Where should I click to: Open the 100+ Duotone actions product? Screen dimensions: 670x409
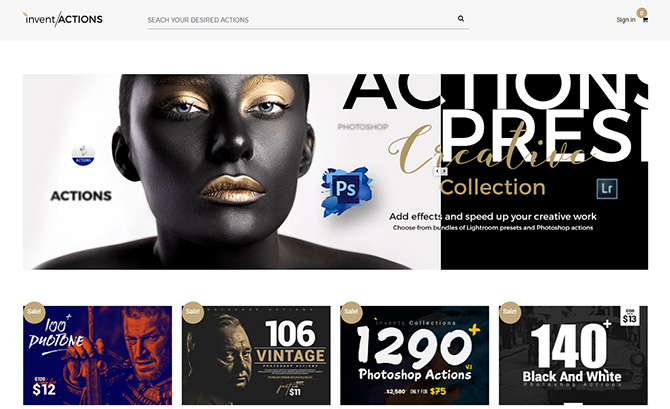[97, 355]
